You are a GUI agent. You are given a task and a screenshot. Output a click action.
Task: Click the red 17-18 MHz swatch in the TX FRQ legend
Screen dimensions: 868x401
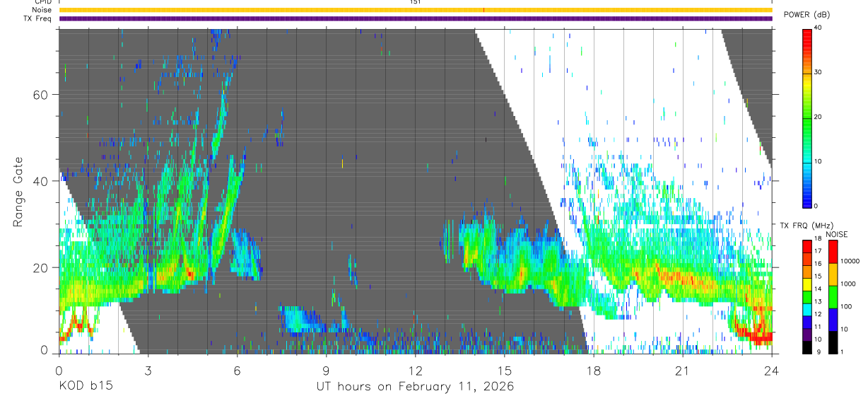tap(807, 247)
